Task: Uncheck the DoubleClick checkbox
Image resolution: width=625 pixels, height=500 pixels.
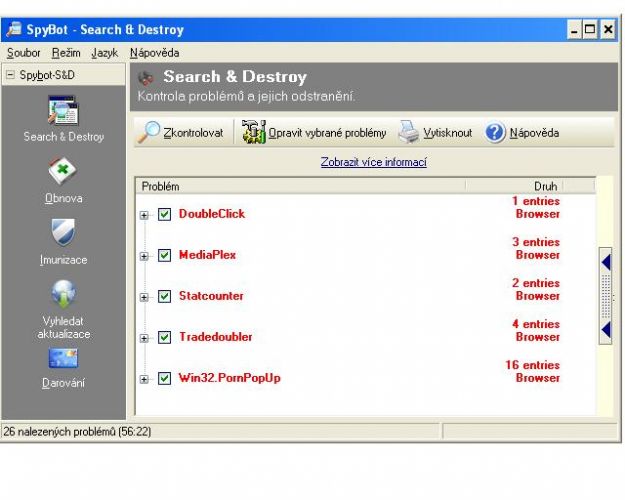Action: point(164,214)
